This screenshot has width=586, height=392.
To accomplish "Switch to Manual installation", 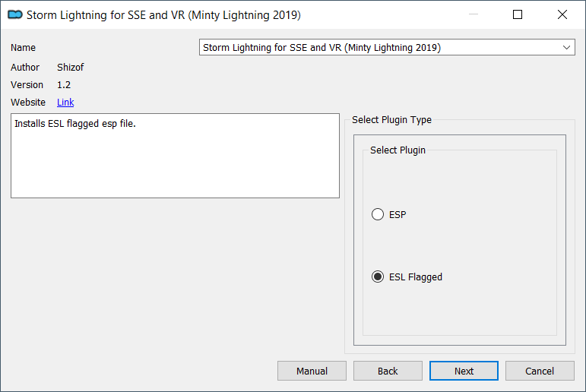I will 312,371.
